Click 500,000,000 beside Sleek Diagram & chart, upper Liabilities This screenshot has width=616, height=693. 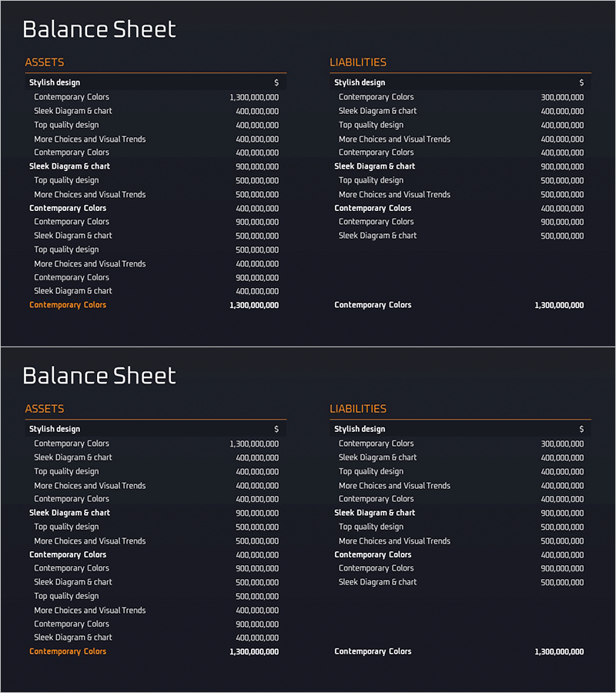[x=562, y=236]
